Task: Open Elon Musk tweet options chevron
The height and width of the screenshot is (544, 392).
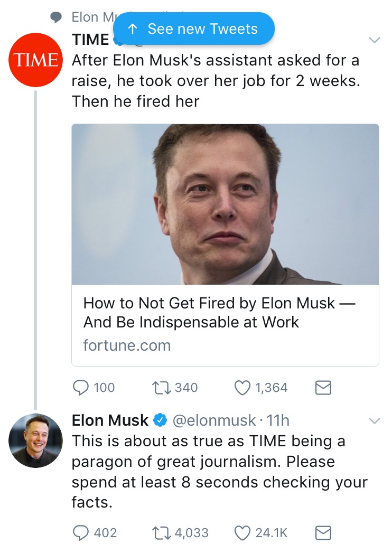Action: tap(375, 421)
